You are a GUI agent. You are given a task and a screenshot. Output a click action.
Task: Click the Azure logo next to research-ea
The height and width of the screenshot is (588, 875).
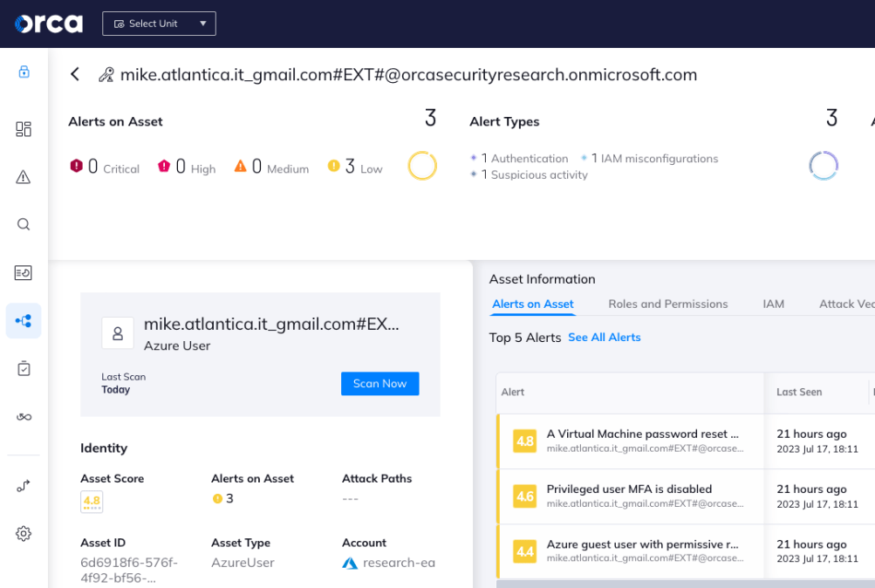coord(350,563)
